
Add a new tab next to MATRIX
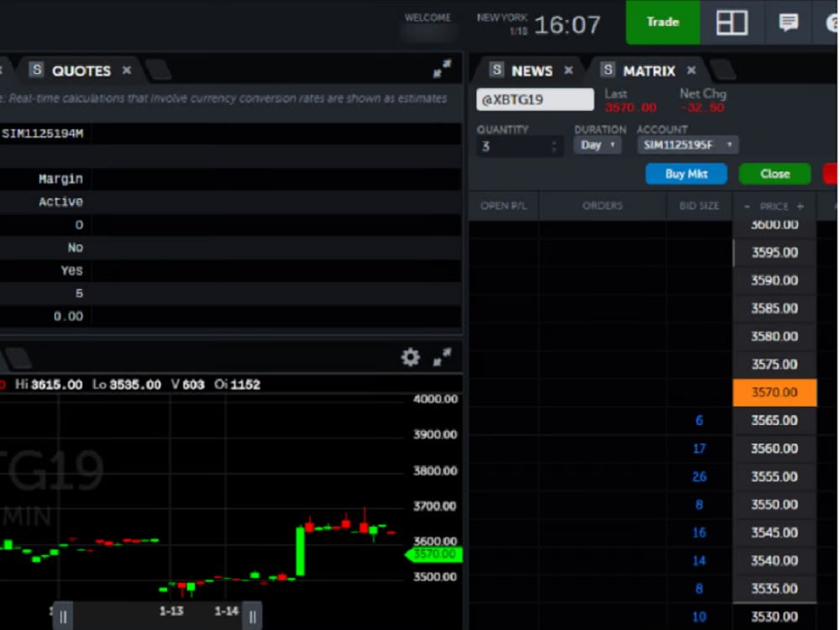click(722, 71)
